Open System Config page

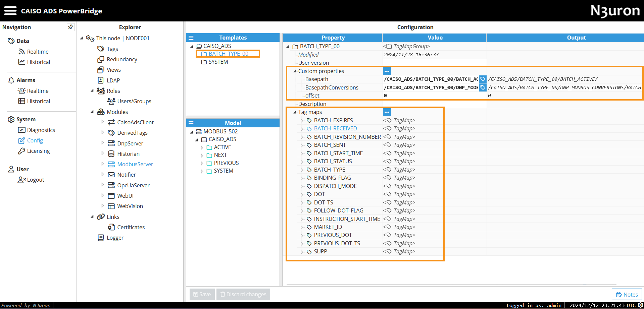(x=31, y=140)
